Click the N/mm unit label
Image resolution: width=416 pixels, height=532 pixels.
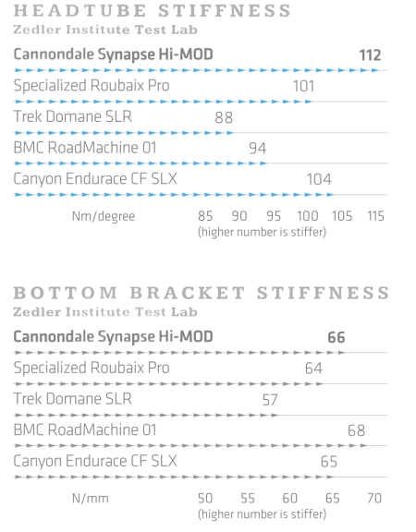click(x=91, y=499)
